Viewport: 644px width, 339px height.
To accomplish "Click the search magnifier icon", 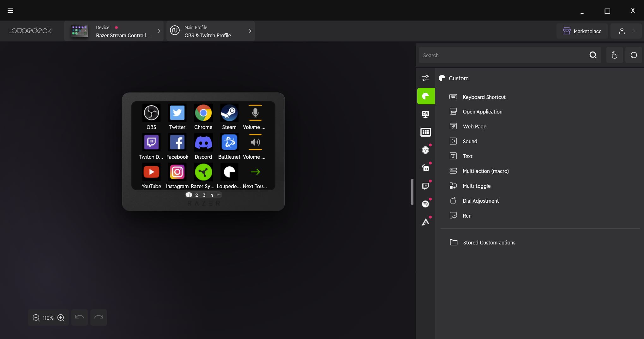I will tap(593, 55).
